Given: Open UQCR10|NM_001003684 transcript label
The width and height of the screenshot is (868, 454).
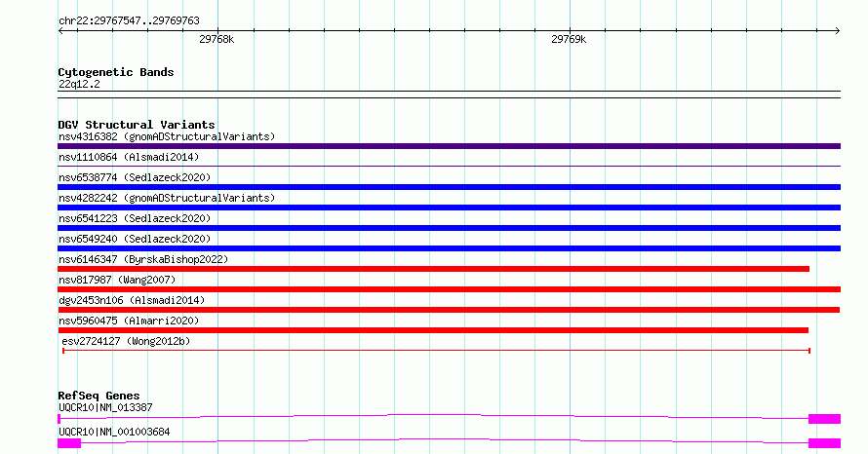Looking at the screenshot, I should (114, 432).
